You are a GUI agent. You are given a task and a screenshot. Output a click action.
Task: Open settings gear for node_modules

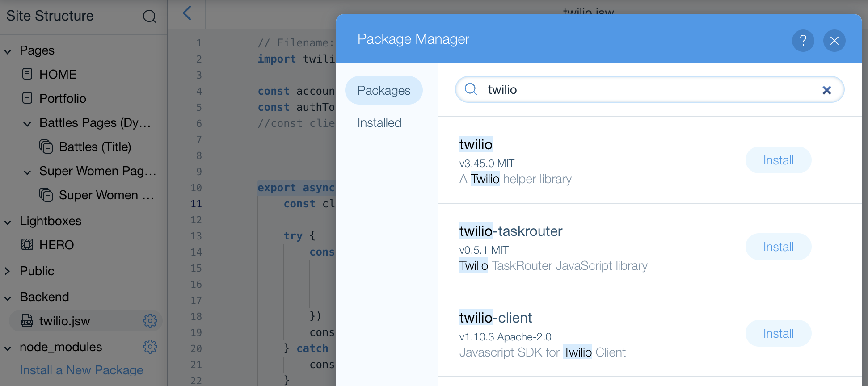[x=150, y=347]
